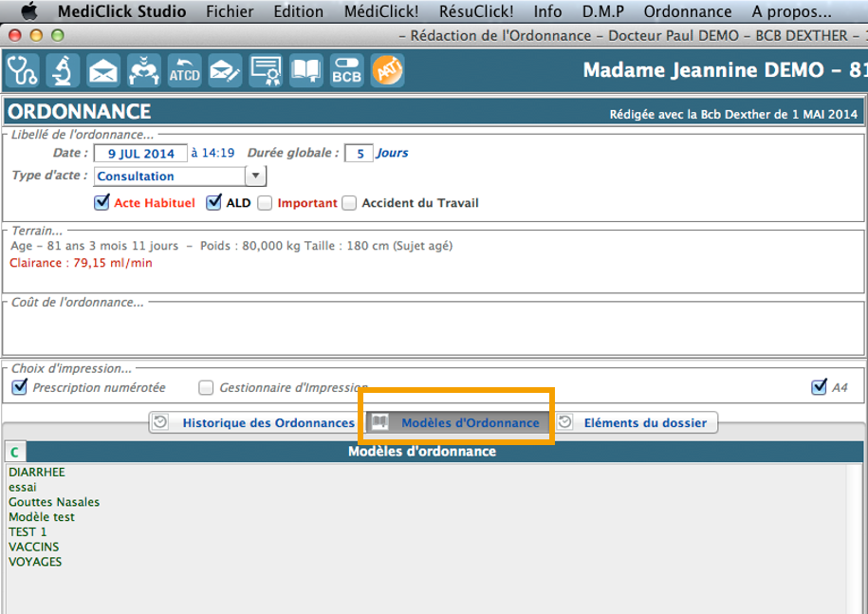Click the Consultation type field
The width and height of the screenshot is (868, 614).
click(x=170, y=177)
